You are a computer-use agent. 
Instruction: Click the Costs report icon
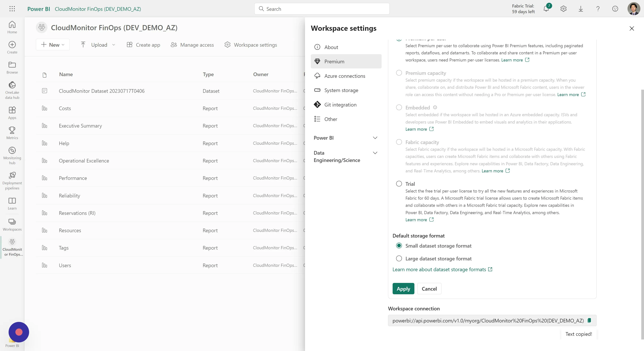click(x=44, y=108)
